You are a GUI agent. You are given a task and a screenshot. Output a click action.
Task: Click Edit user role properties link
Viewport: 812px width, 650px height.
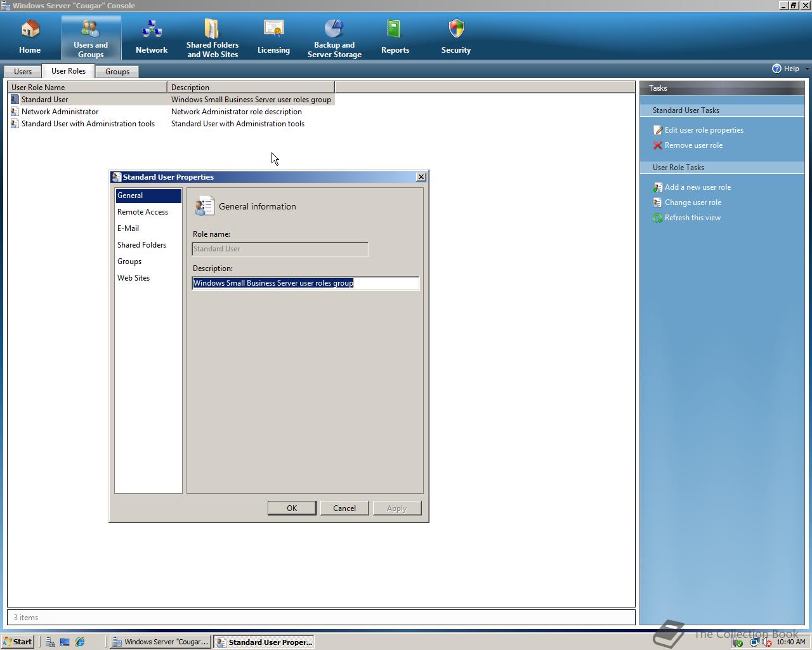(x=704, y=130)
